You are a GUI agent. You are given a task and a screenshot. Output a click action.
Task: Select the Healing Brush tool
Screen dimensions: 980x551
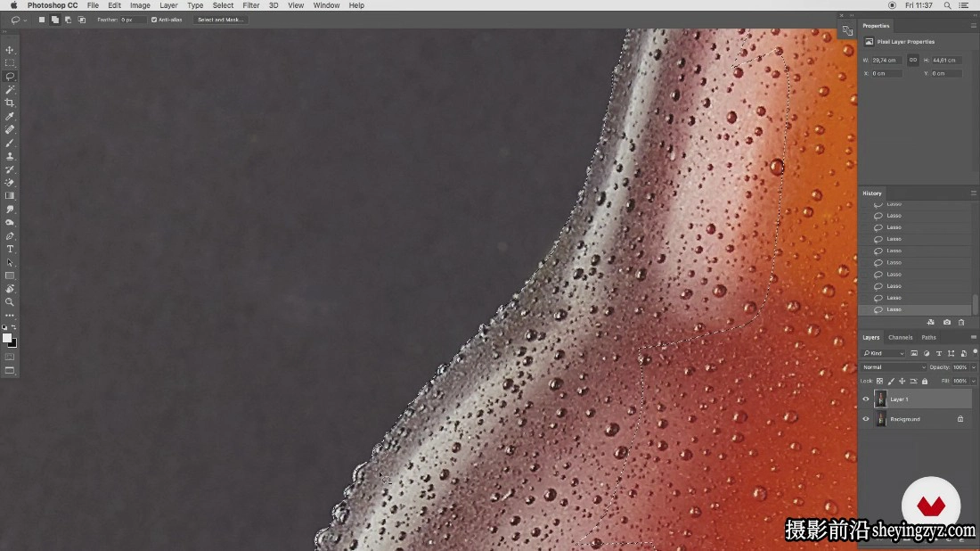[10, 129]
